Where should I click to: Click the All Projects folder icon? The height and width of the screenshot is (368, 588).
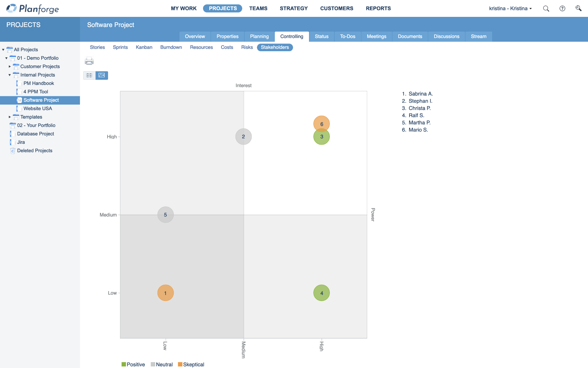(9, 50)
